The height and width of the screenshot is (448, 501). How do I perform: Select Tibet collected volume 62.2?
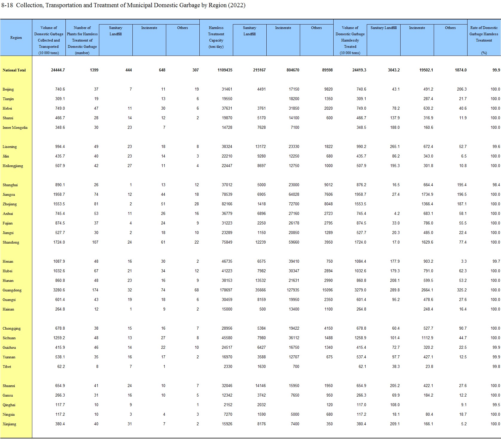pyautogui.click(x=61, y=367)
